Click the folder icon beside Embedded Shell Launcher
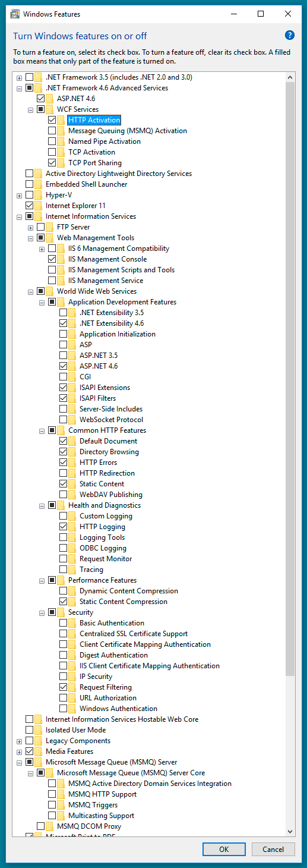 point(39,184)
